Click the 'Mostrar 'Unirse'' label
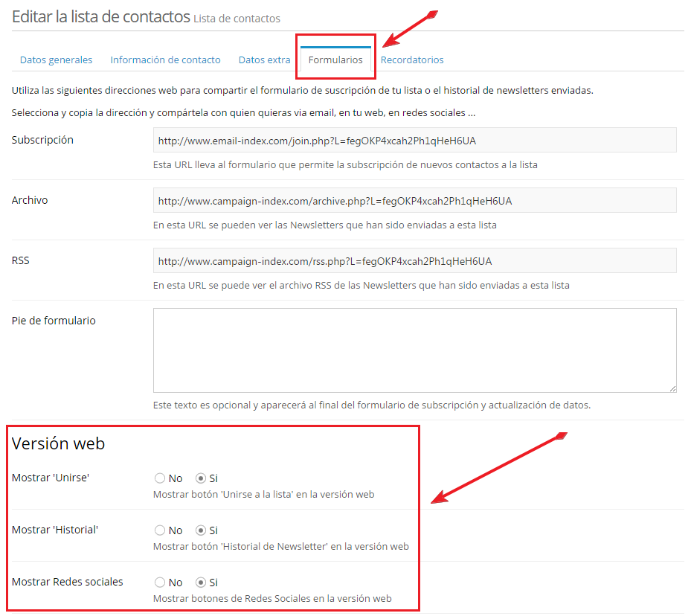Viewport: 691px width, 616px height. [x=51, y=478]
